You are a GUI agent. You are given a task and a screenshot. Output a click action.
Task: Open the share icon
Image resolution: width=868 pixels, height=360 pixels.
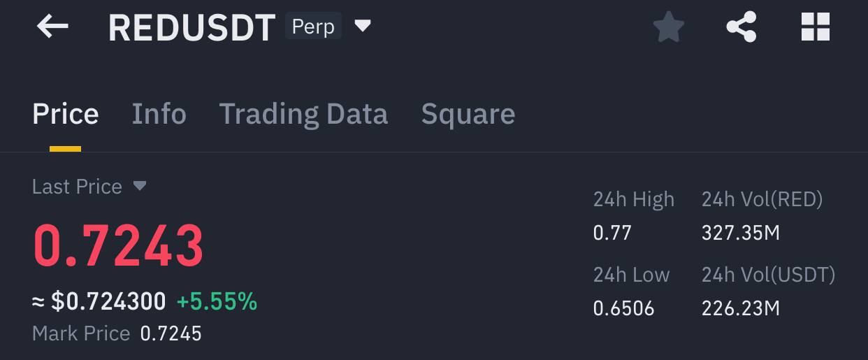click(x=742, y=28)
